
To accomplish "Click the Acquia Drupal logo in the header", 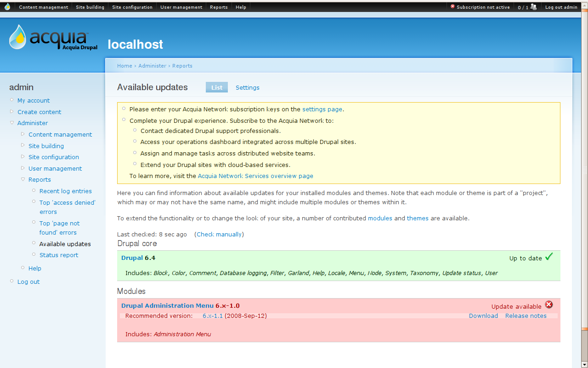I will [52, 38].
